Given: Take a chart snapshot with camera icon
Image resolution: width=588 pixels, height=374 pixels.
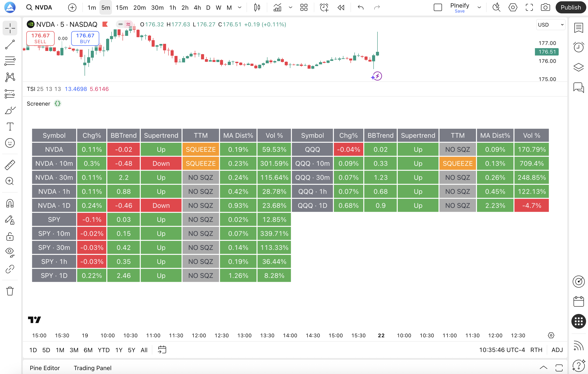Looking at the screenshot, I should (545, 7).
